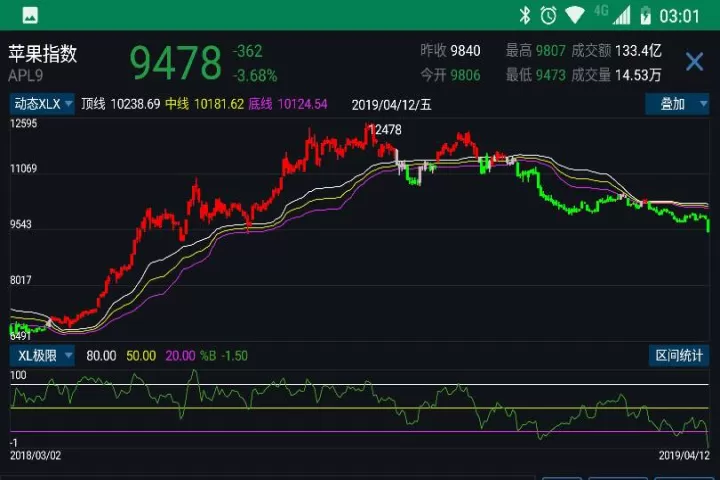Tap the Bluetooth status icon
The width and height of the screenshot is (720, 480).
coord(524,16)
